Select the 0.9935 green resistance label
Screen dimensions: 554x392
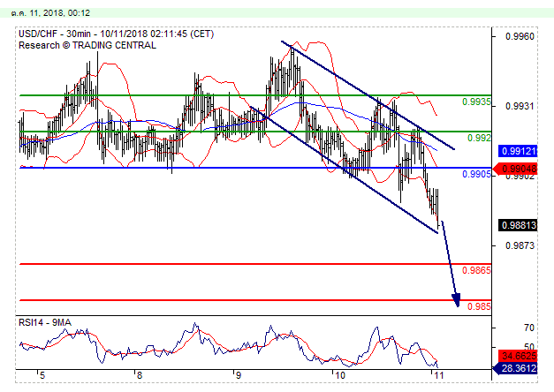[x=476, y=102]
